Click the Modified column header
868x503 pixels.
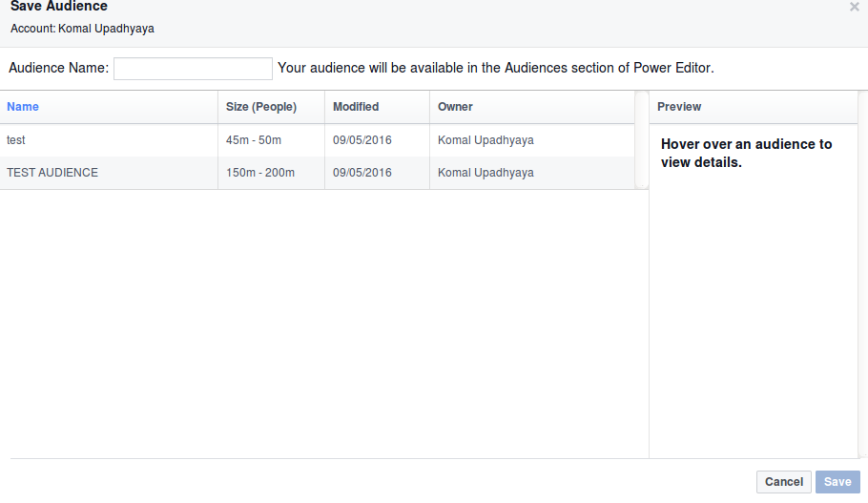356,107
